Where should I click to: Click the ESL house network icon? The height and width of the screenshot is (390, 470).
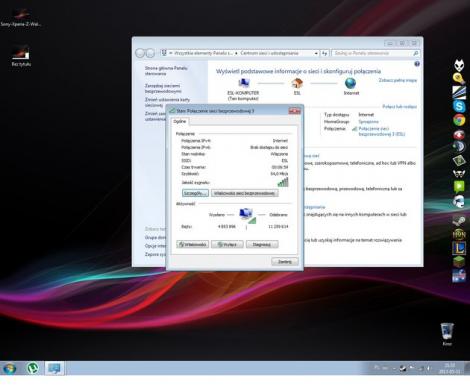(x=297, y=83)
